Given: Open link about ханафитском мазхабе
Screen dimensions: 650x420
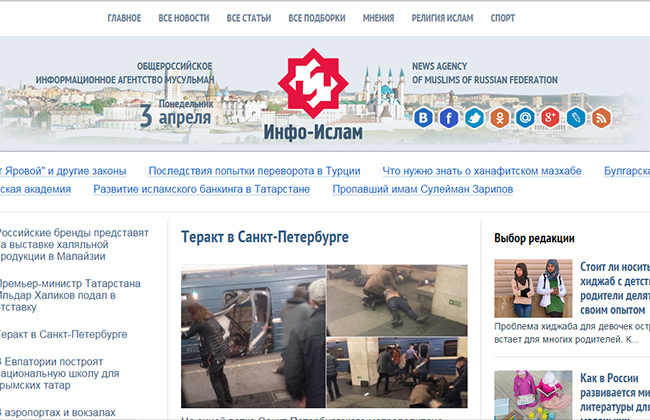Looking at the screenshot, I should click(482, 171).
